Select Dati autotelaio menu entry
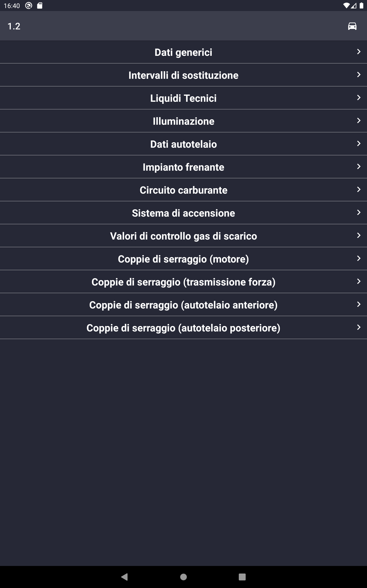 click(x=183, y=144)
